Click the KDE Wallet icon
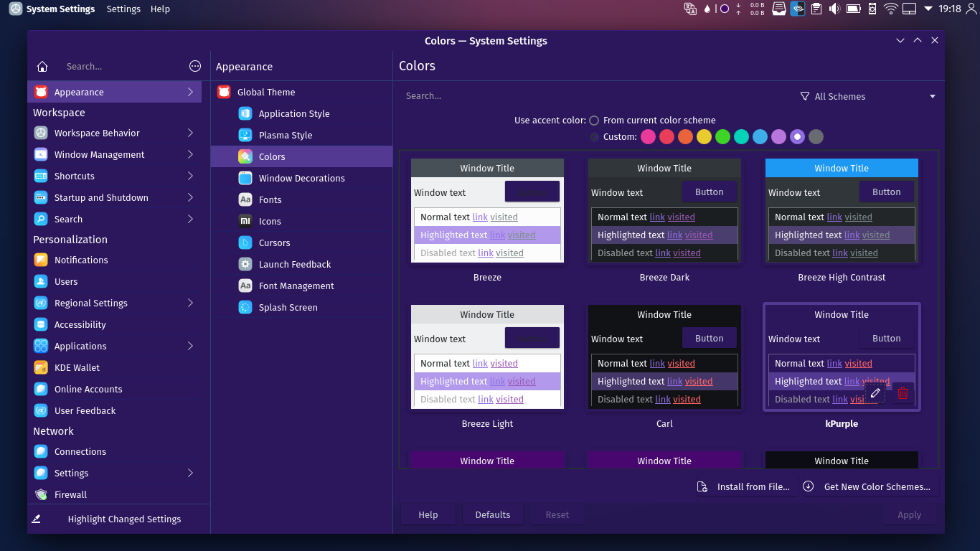Screen dimensions: 980x551 (41, 367)
